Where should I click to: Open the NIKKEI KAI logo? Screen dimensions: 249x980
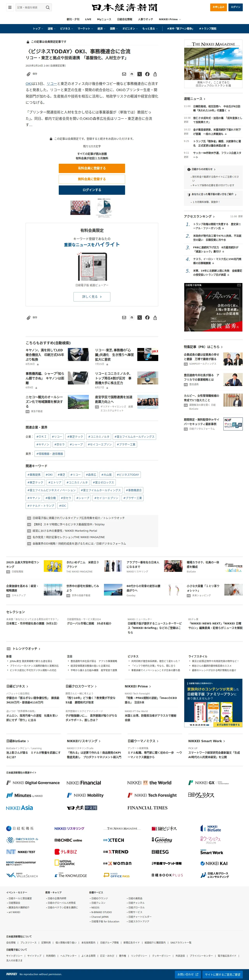click(214, 864)
